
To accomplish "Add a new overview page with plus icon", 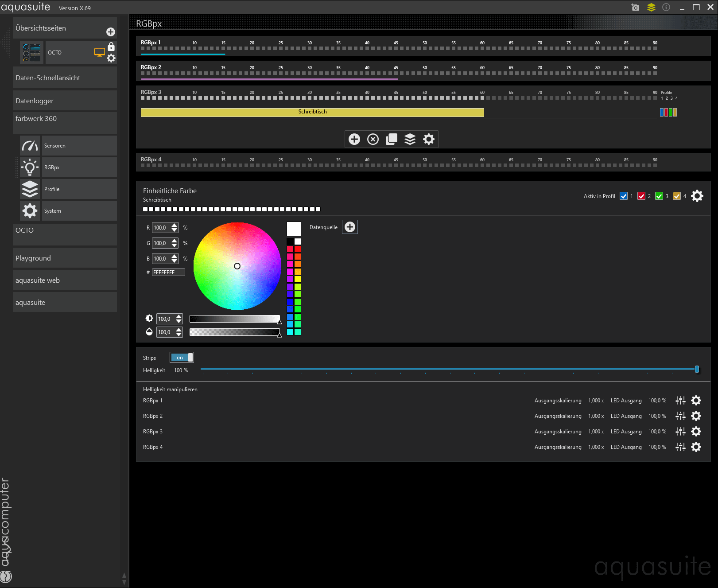I will tap(111, 32).
